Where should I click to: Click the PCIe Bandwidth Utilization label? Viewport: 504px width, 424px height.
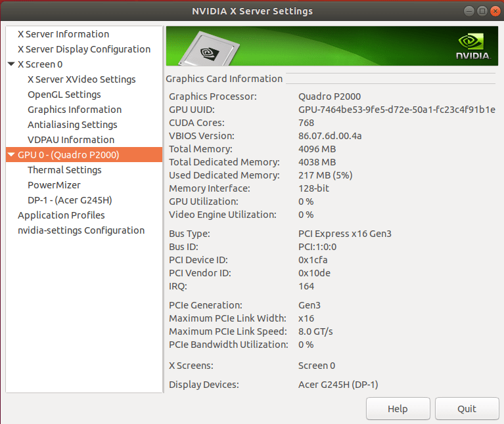229,345
